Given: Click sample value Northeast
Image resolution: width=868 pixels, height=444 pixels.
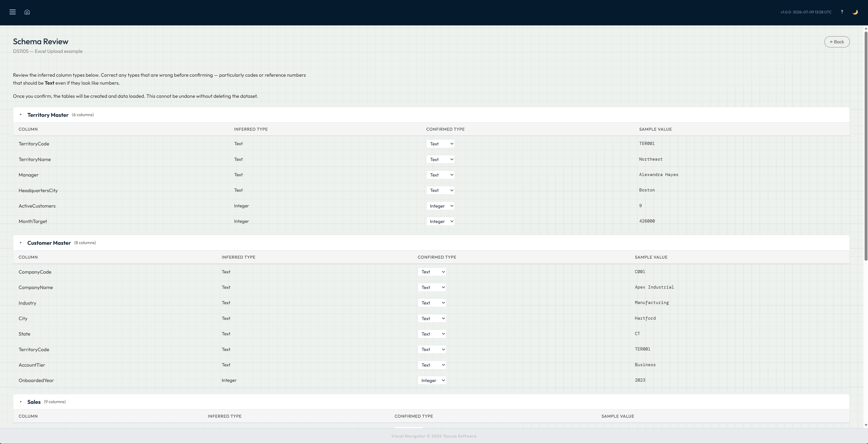Looking at the screenshot, I should (x=650, y=159).
